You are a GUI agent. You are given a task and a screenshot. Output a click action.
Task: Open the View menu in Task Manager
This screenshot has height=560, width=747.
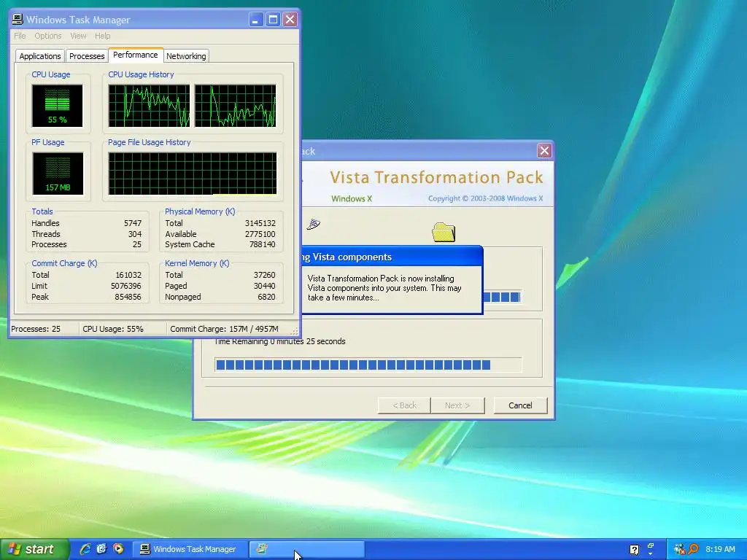click(x=78, y=36)
